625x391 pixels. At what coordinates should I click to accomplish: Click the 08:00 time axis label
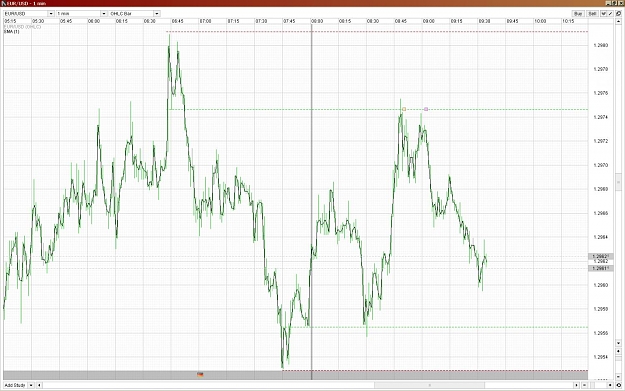pos(317,21)
